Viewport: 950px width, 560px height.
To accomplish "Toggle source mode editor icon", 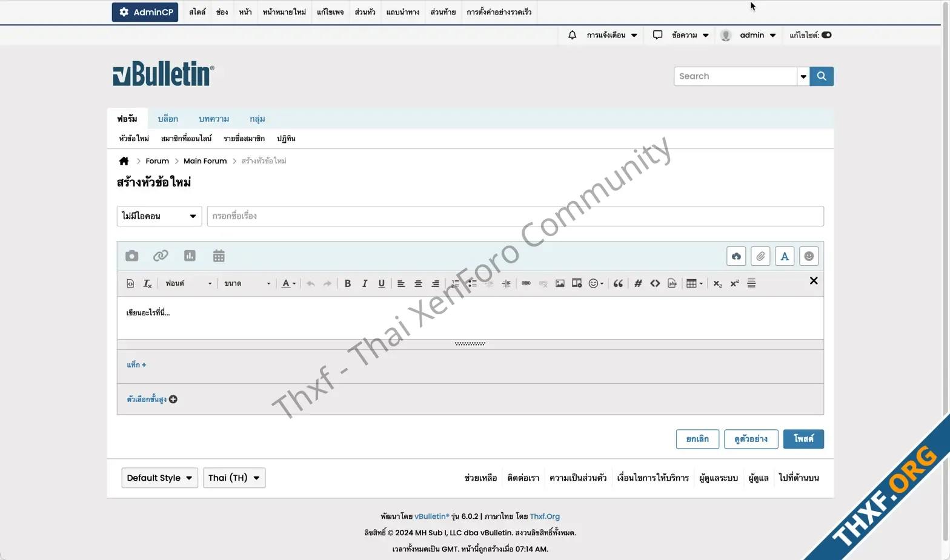I will (x=130, y=283).
